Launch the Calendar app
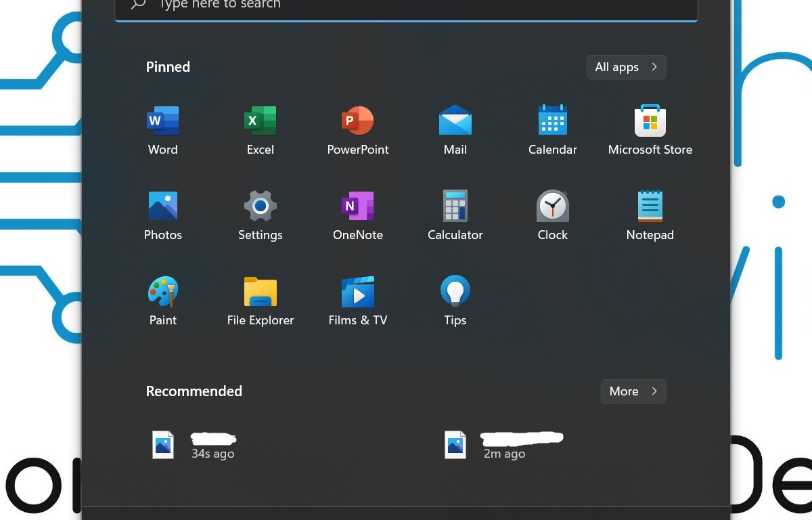Screen dimensions: 812x520 pyautogui.click(x=552, y=129)
